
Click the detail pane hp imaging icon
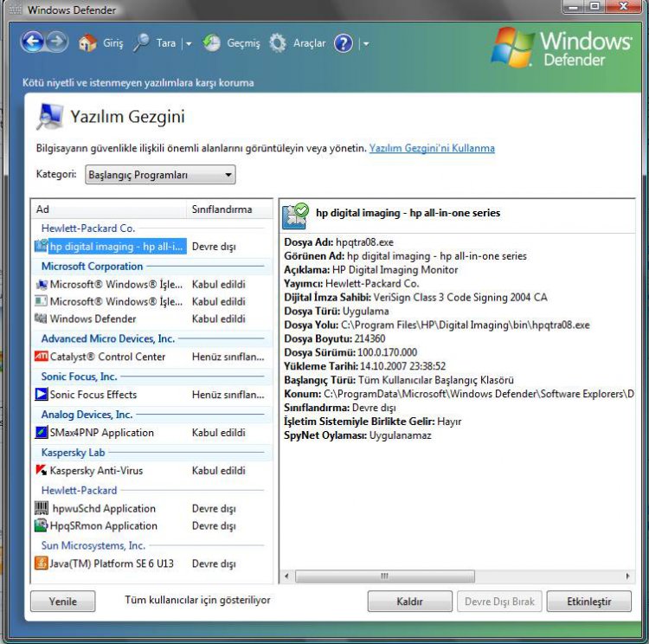(x=295, y=216)
